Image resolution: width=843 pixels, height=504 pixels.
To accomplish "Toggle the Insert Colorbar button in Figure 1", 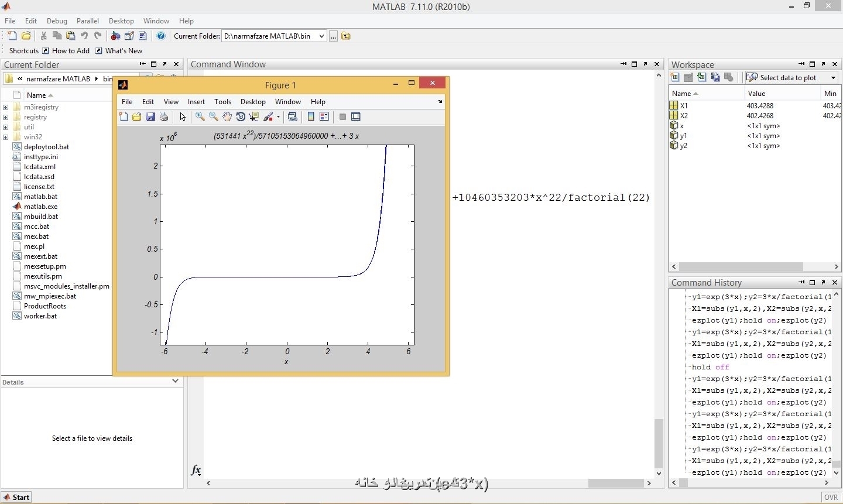I will coord(311,117).
